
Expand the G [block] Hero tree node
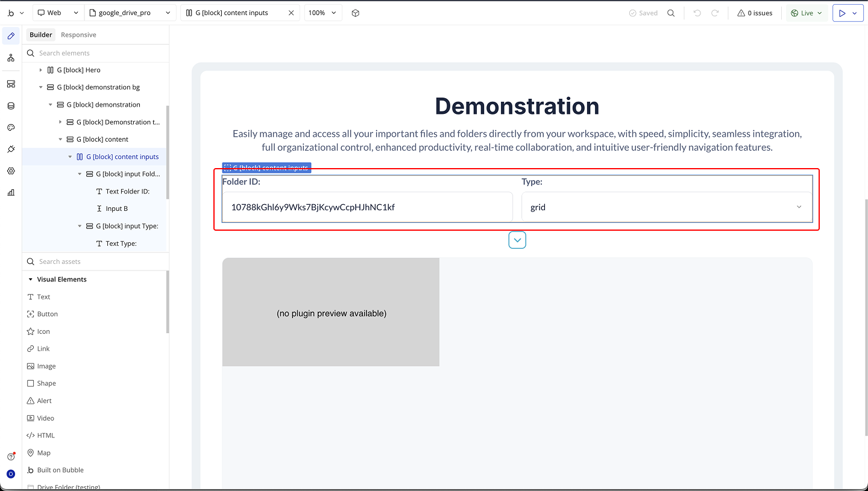(x=41, y=70)
